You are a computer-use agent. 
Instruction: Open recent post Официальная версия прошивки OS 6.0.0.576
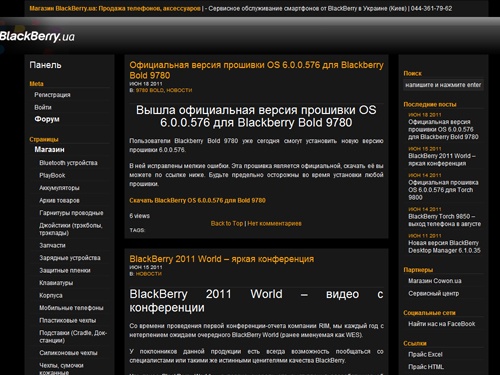click(x=443, y=129)
